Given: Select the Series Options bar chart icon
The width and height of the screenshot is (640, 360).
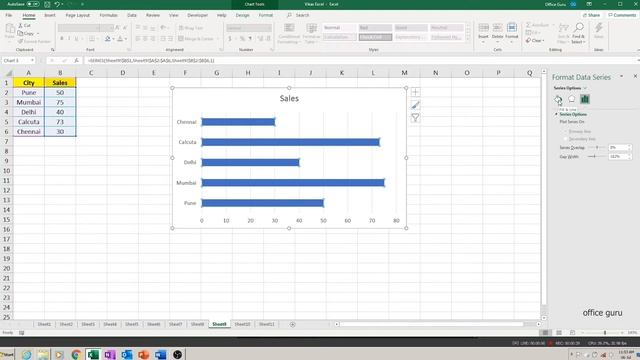Looking at the screenshot, I should tap(585, 99).
